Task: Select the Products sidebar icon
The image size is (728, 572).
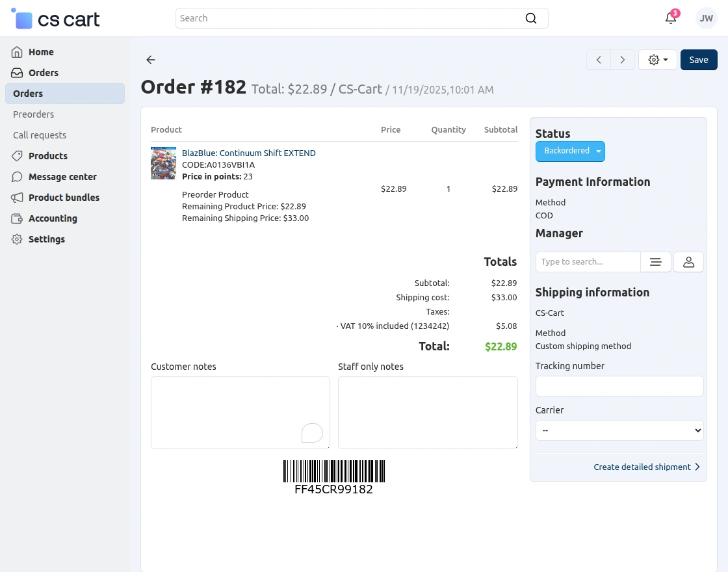Action: tap(18, 156)
